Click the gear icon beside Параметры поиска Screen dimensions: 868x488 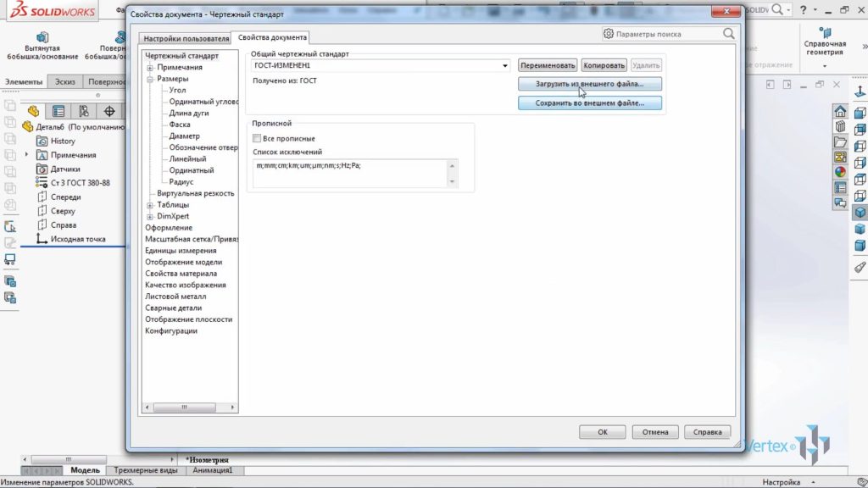(609, 34)
